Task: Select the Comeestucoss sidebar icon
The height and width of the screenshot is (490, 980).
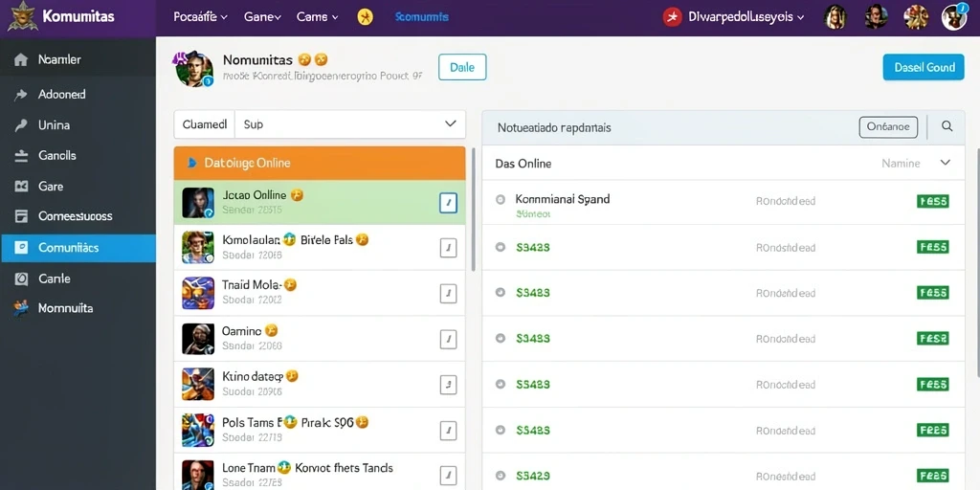Action: coord(21,216)
